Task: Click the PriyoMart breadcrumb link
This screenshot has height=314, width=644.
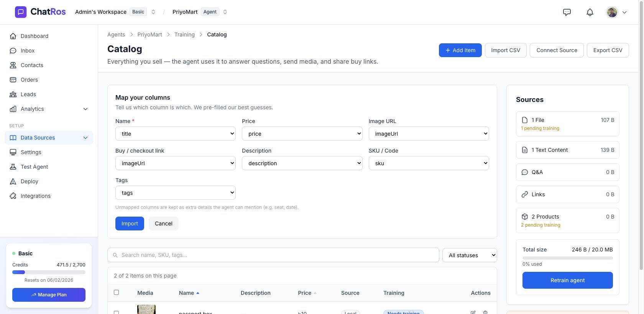Action: pos(149,35)
